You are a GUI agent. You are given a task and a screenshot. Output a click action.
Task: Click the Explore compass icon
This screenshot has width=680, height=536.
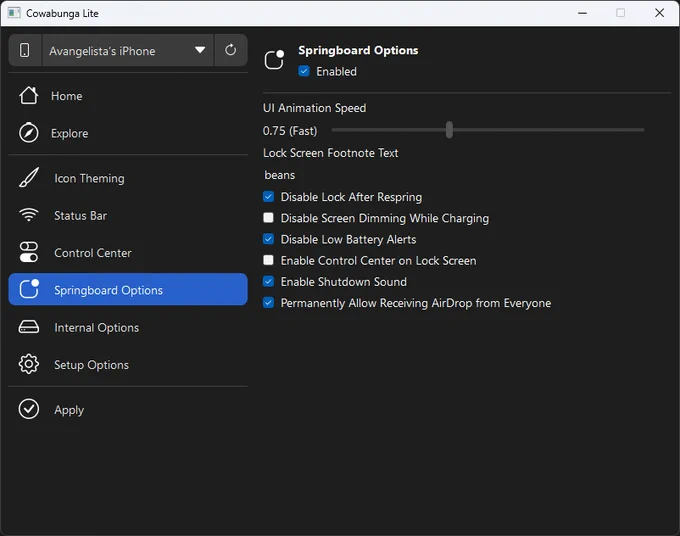pos(29,133)
